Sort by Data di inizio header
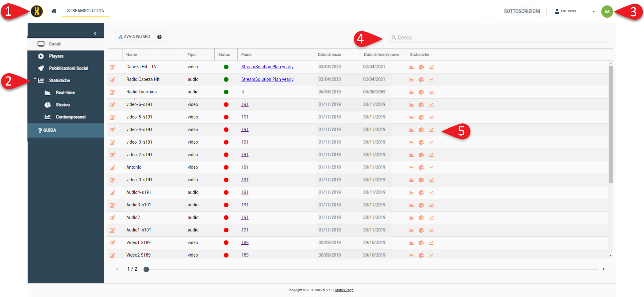This screenshot has width=644, height=297. tap(337, 55)
